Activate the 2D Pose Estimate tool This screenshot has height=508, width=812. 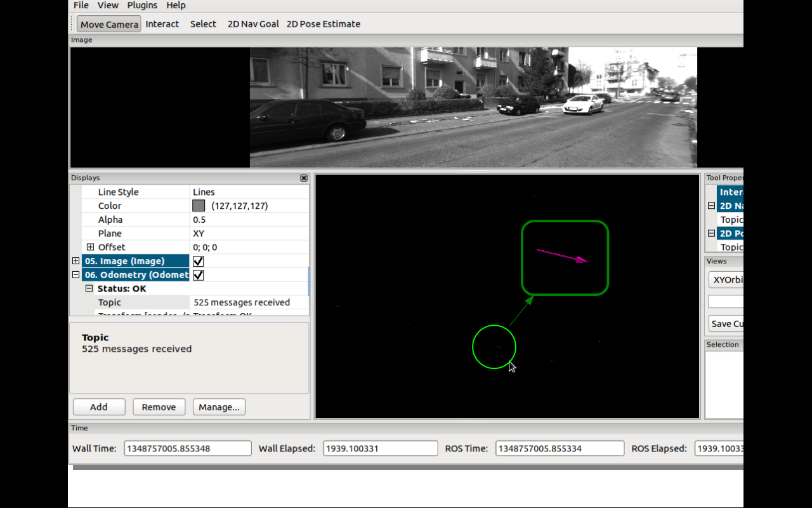[324, 24]
